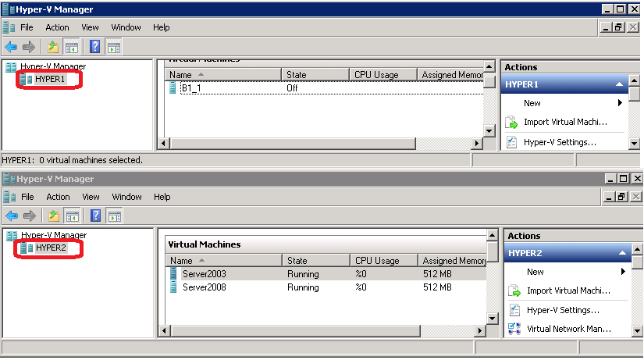The image size is (644, 360).
Task: Open Hyper-V Settings in the HYPER2 actions pane
Action: point(561,310)
